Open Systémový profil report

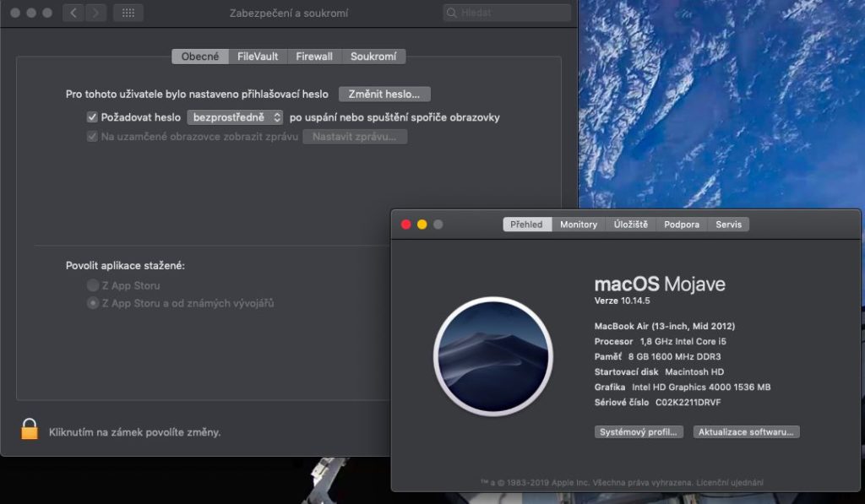(639, 431)
